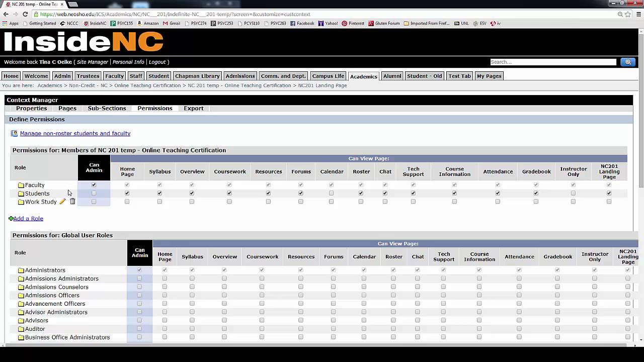Delete Work Study role with trash icon

(72, 202)
